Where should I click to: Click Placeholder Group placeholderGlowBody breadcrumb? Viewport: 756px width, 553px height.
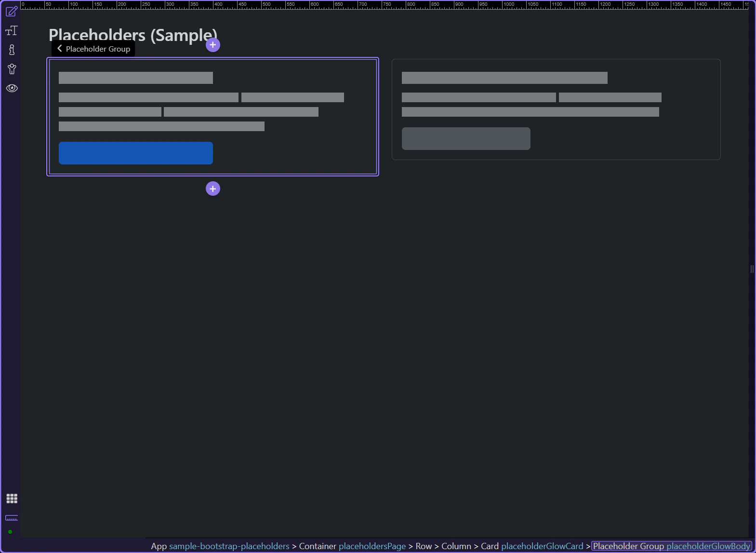[672, 546]
